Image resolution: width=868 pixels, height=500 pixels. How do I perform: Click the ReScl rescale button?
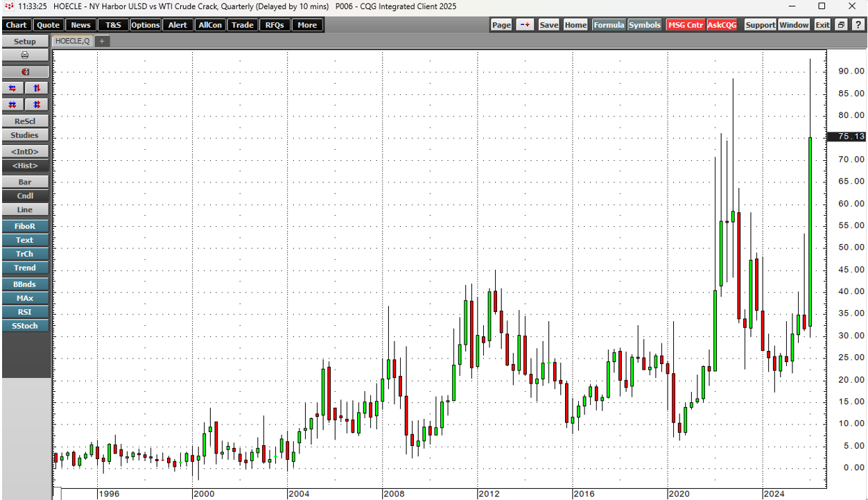(25, 121)
